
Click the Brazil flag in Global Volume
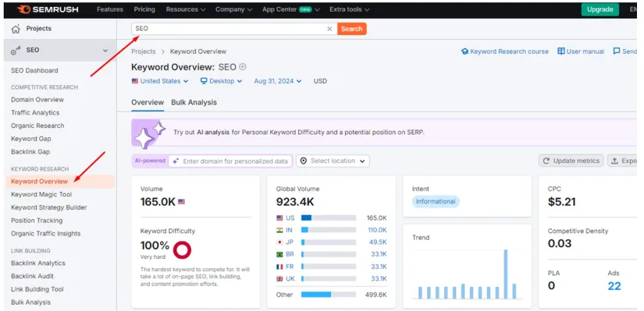pyautogui.click(x=279, y=254)
